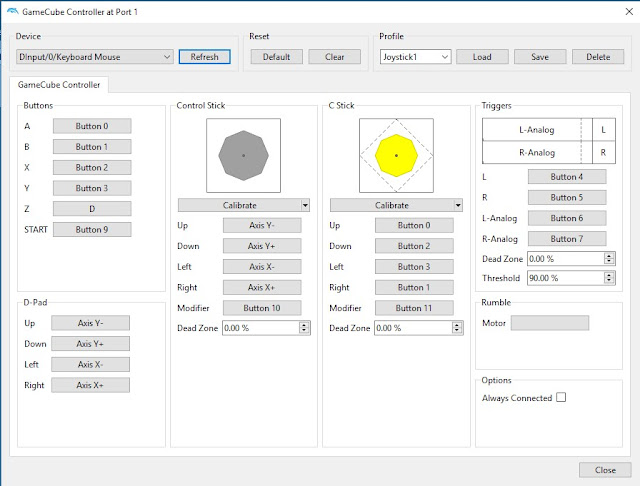Screen dimensions: 640x486
Task: Remap the Z button mapped to D
Action: [92, 209]
